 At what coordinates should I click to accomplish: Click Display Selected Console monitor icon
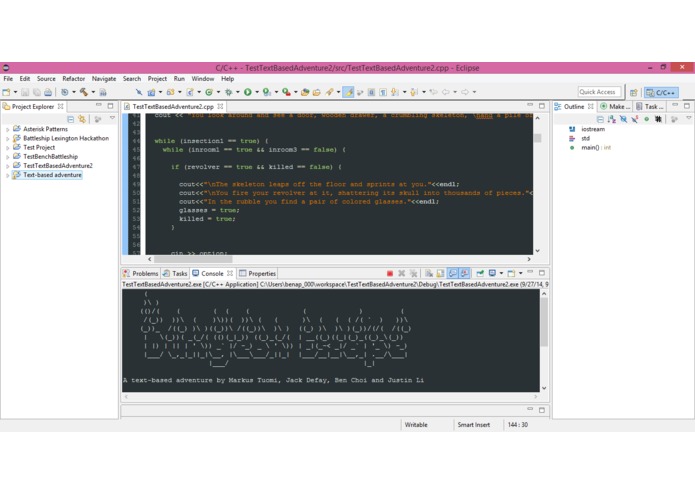point(492,273)
